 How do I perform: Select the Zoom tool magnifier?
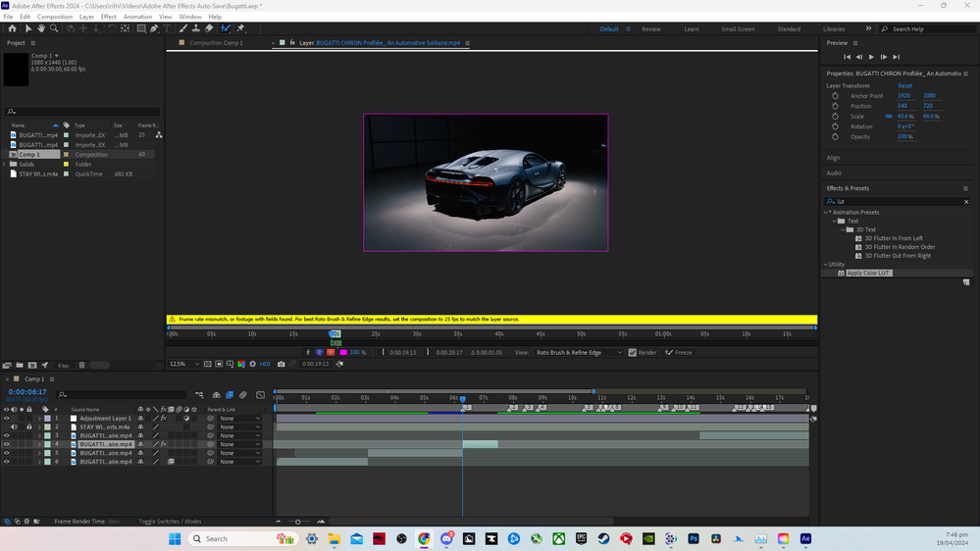[x=54, y=28]
